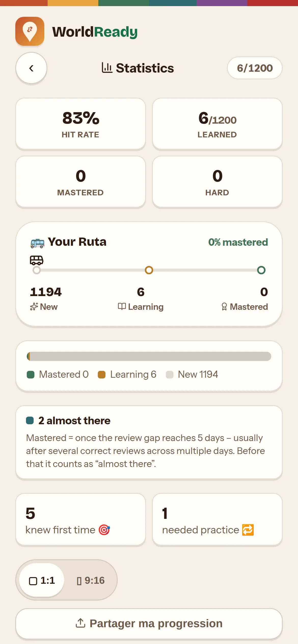The image size is (298, 644).
Task: Click the green Mastered legend swatch
Action: click(31, 375)
